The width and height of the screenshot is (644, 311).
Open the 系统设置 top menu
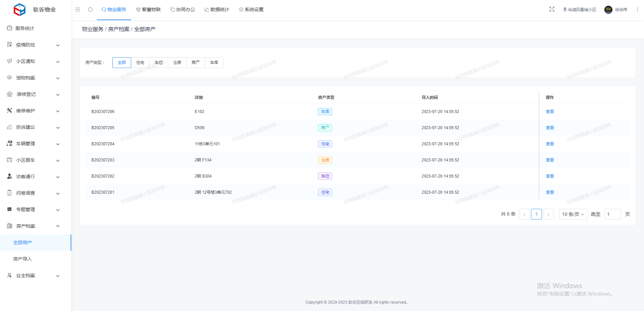tap(251, 10)
